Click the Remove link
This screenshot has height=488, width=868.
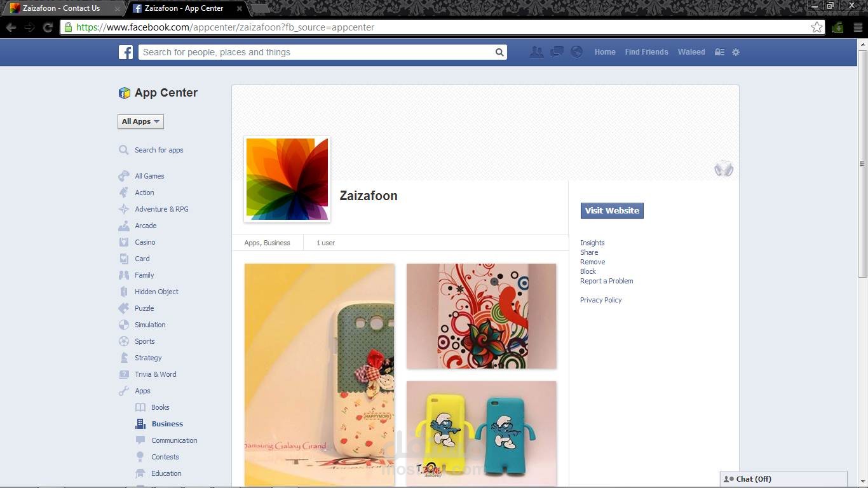[x=592, y=262]
